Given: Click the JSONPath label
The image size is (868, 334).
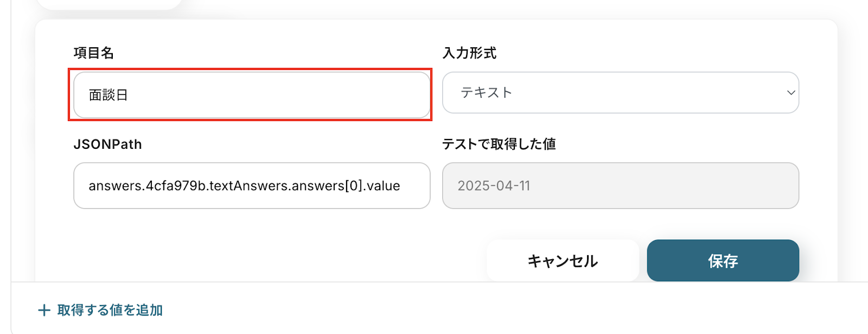Looking at the screenshot, I should point(107,144).
